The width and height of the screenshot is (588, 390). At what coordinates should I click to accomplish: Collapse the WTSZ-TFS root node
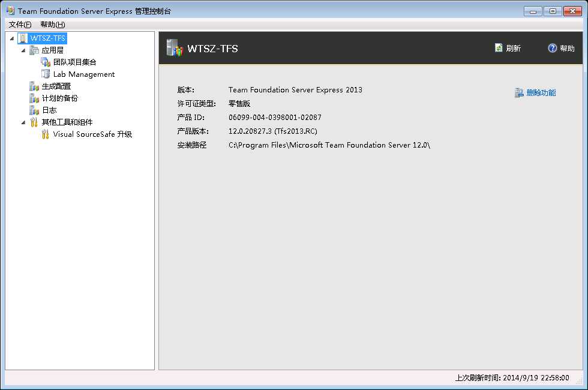click(x=12, y=38)
